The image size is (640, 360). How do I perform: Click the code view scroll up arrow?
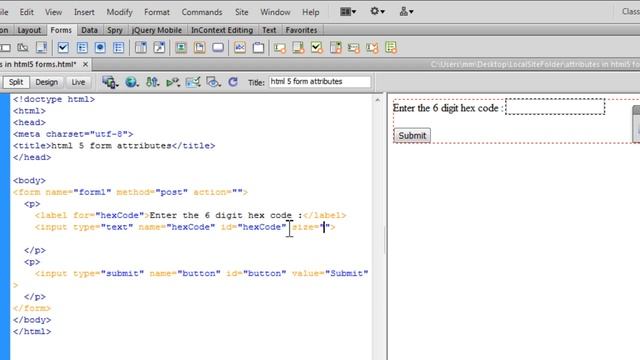tap(378, 100)
